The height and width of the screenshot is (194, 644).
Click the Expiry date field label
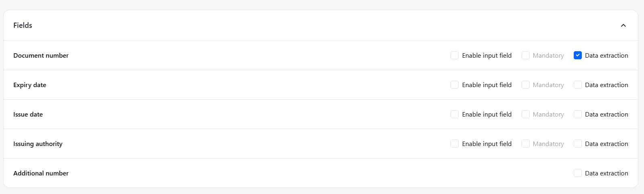click(29, 85)
